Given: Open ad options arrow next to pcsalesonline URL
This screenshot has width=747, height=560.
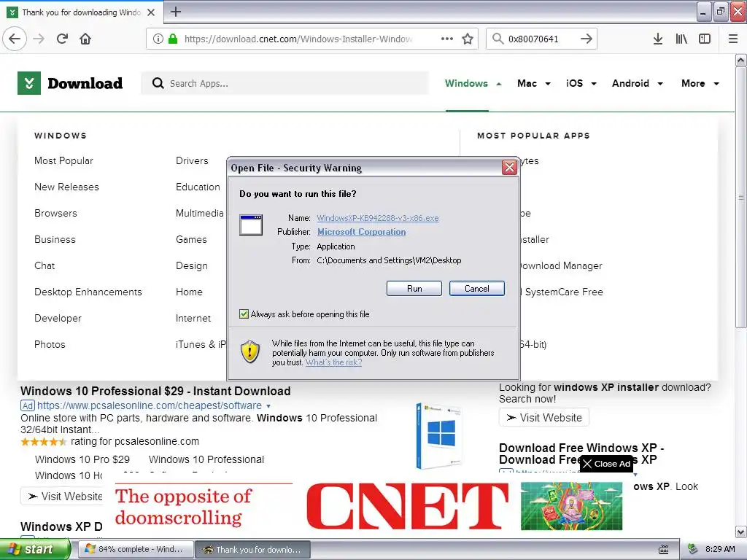Looking at the screenshot, I should (x=268, y=406).
